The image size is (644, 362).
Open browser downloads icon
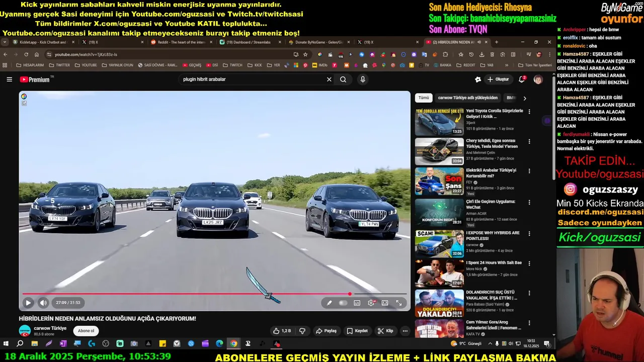coord(481,54)
